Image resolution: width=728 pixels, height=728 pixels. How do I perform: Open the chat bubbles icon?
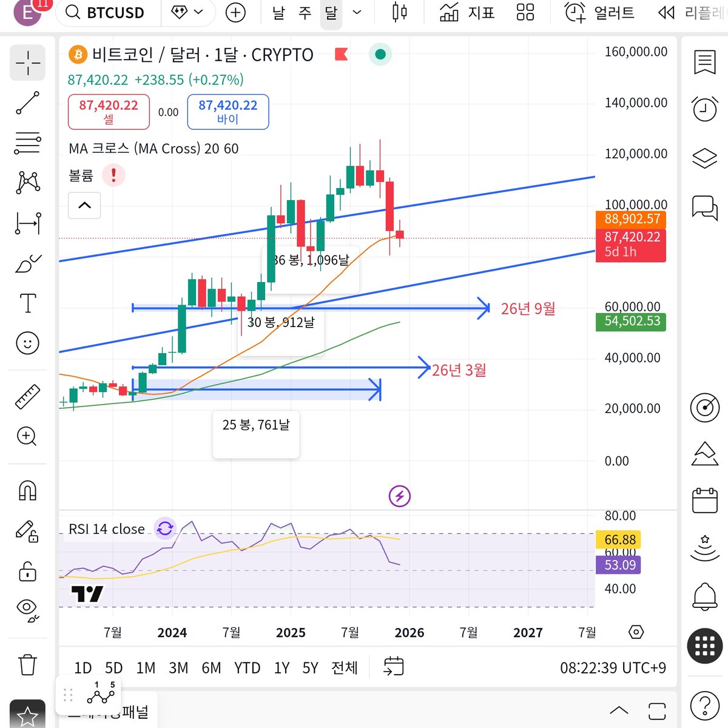click(704, 208)
